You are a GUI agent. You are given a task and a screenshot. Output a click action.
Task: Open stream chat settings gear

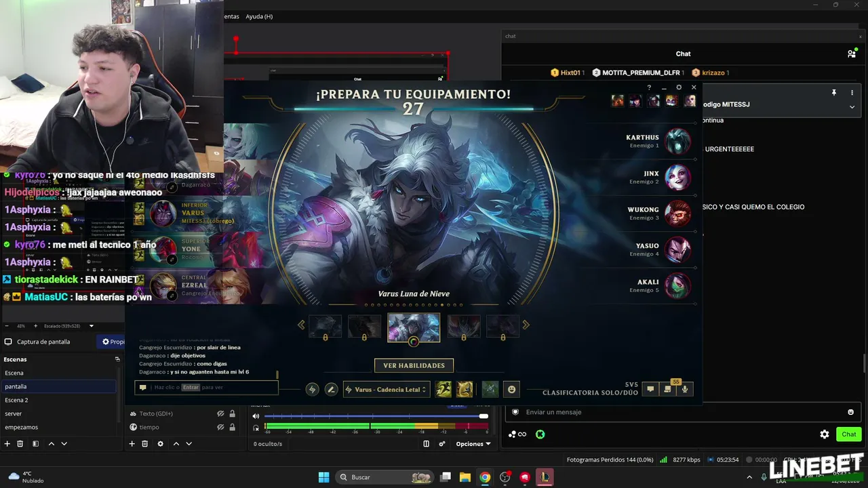coord(825,434)
